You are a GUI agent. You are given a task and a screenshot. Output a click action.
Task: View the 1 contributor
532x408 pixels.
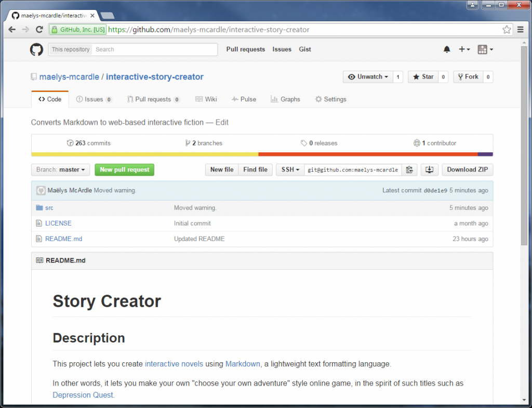435,143
